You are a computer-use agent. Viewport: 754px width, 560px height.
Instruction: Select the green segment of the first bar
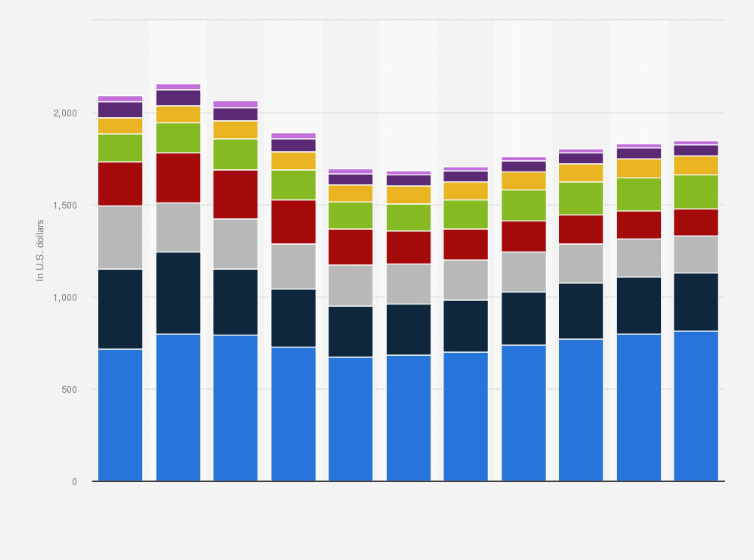[x=120, y=148]
